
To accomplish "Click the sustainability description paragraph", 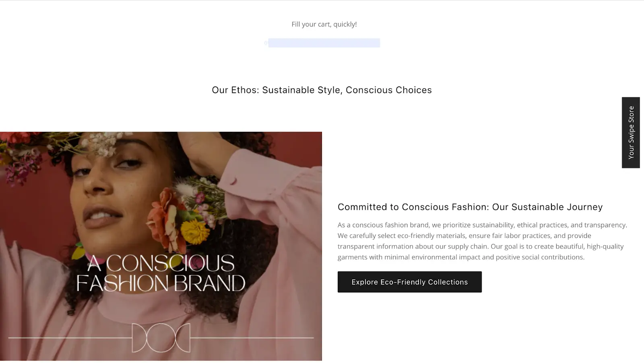I will pos(482,241).
